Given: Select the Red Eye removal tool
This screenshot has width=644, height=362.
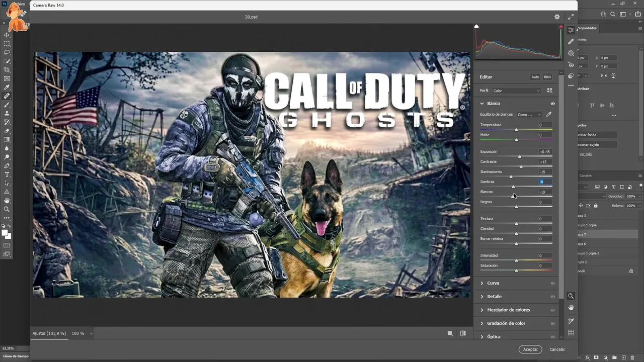Looking at the screenshot, I should [571, 65].
